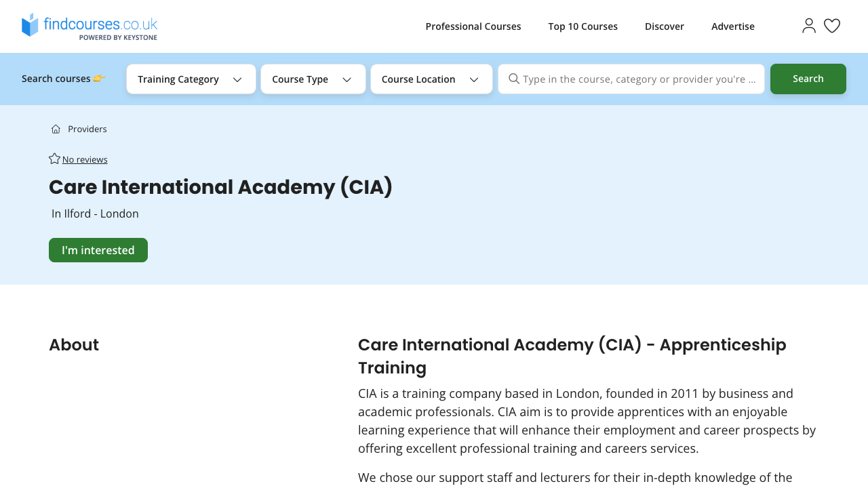The image size is (868, 488).
Task: Expand the Training Category dropdown
Action: 191,79
